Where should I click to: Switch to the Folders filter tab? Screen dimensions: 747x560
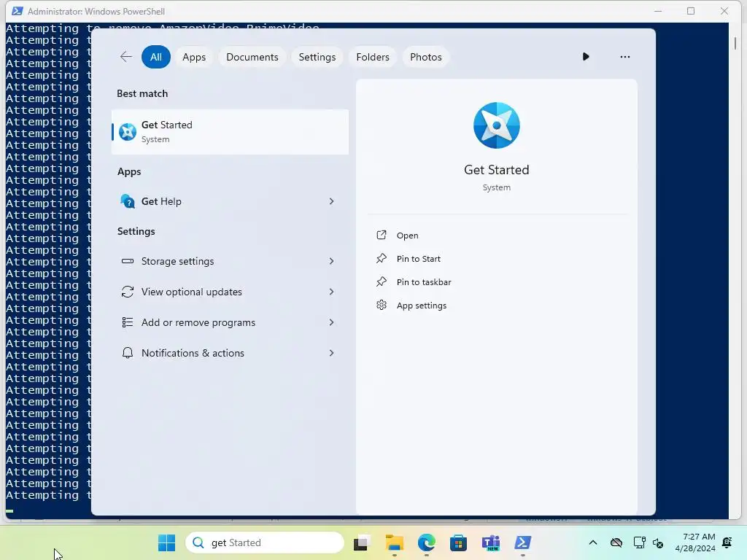(x=373, y=57)
